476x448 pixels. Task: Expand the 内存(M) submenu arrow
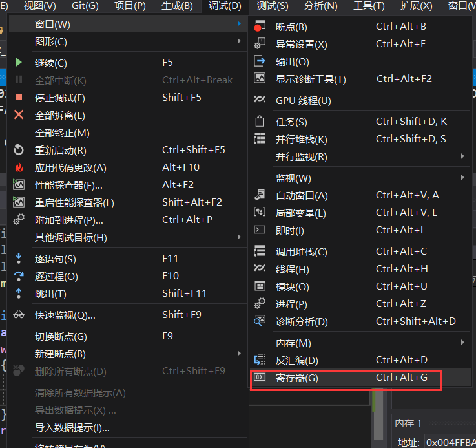pos(462,343)
